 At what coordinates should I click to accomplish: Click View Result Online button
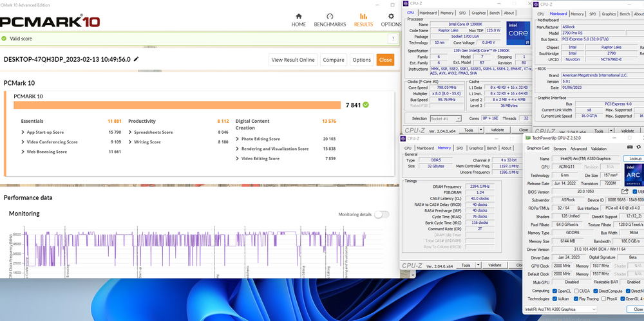tap(293, 60)
